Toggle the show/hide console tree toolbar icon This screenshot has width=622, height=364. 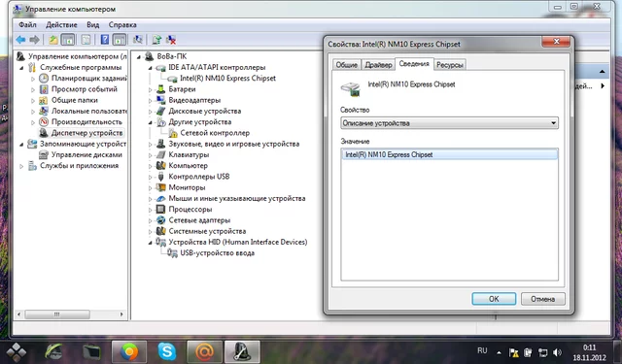(x=68, y=40)
